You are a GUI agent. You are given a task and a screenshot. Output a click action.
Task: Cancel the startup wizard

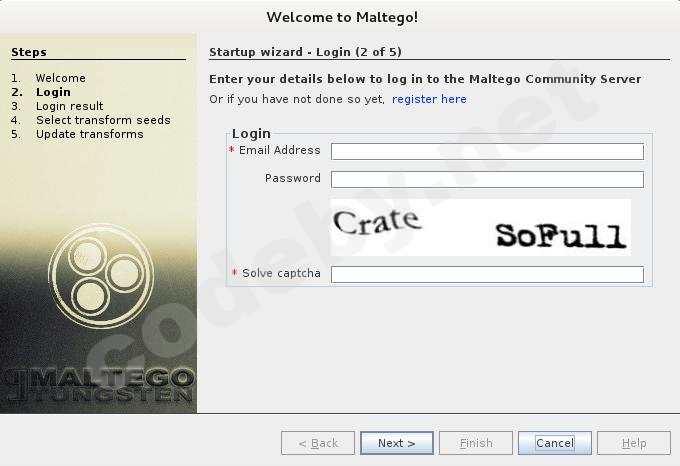tap(555, 443)
